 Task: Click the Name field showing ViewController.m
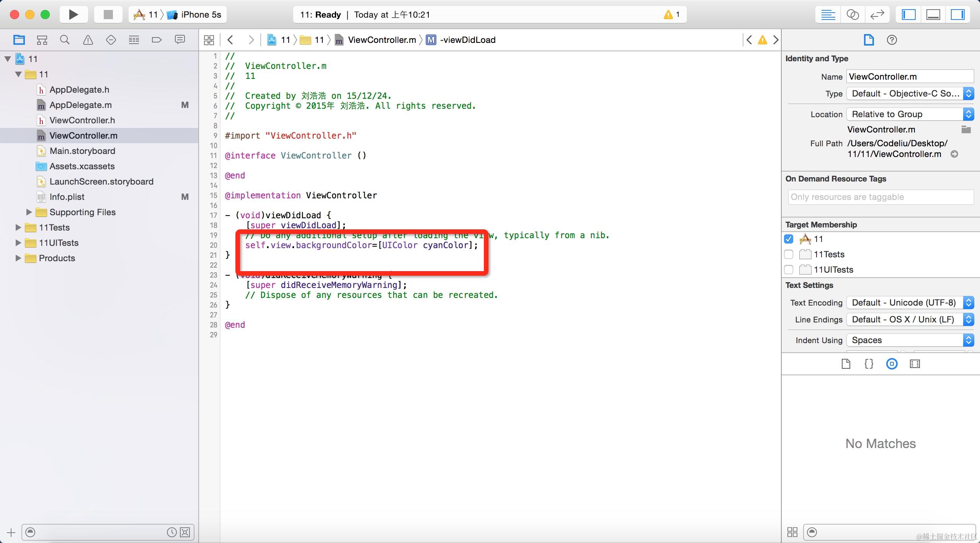click(x=910, y=77)
